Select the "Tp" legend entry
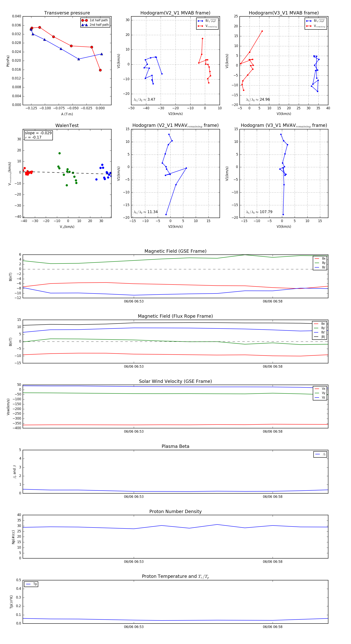The height and width of the screenshot is (644, 351). 31,584
